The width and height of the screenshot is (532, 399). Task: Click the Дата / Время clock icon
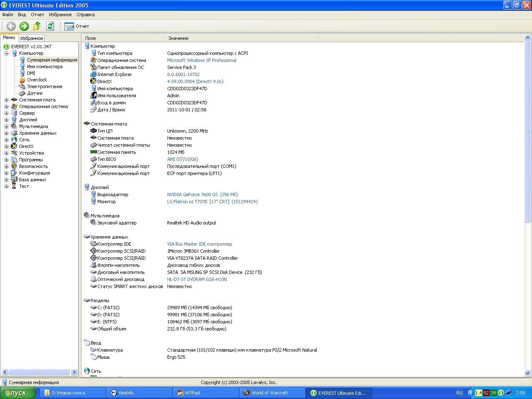point(94,110)
